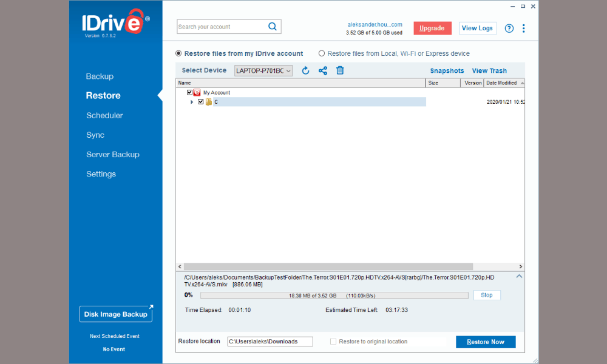Click the '3.52 GB of 5.00 GB used' text
607x364 pixels.
[x=374, y=33]
